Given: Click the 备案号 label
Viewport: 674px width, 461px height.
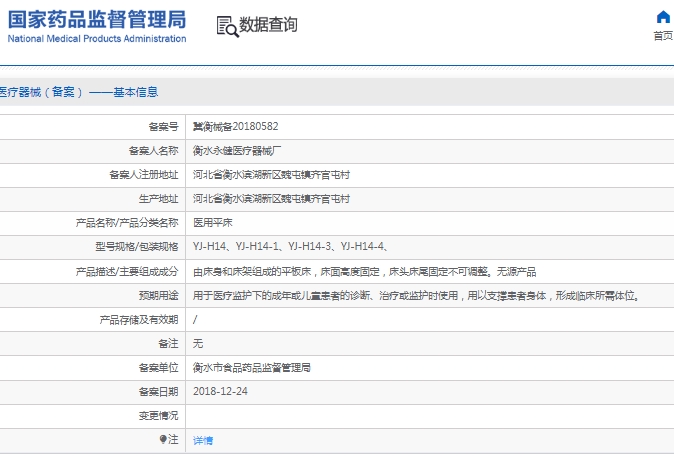Looking at the screenshot, I should click(x=163, y=126).
